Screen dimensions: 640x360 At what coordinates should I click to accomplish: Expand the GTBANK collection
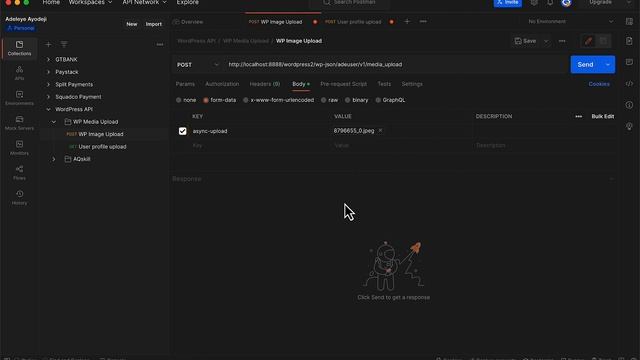pyautogui.click(x=48, y=60)
